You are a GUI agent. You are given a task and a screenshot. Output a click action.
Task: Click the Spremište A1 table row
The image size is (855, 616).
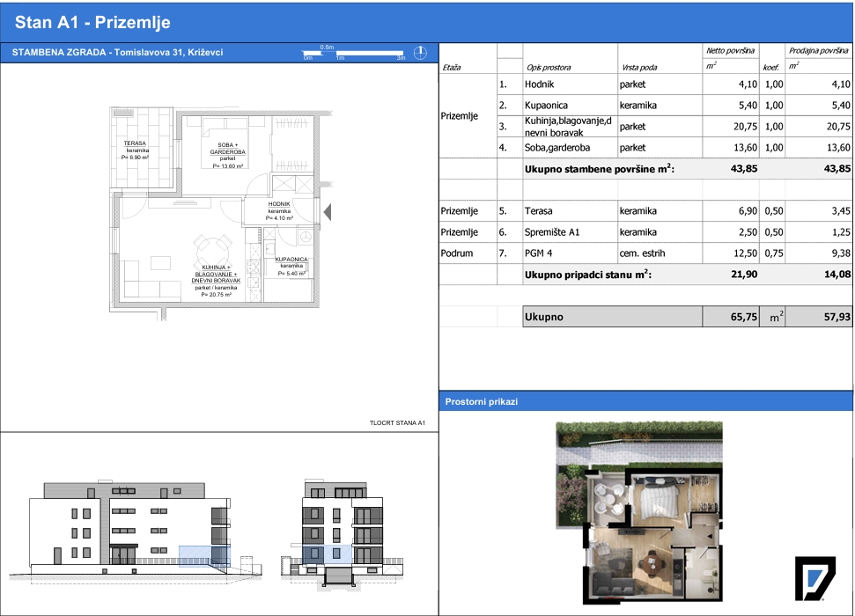coord(645,232)
